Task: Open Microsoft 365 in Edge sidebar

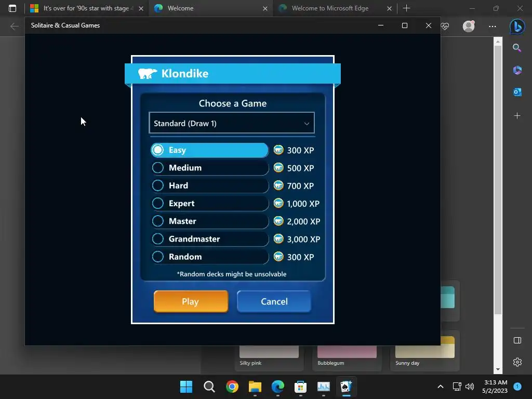Action: [x=517, y=70]
